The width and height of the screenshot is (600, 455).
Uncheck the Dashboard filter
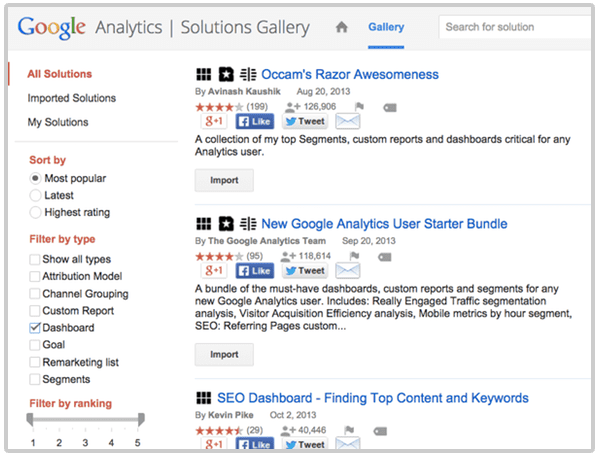click(x=34, y=328)
